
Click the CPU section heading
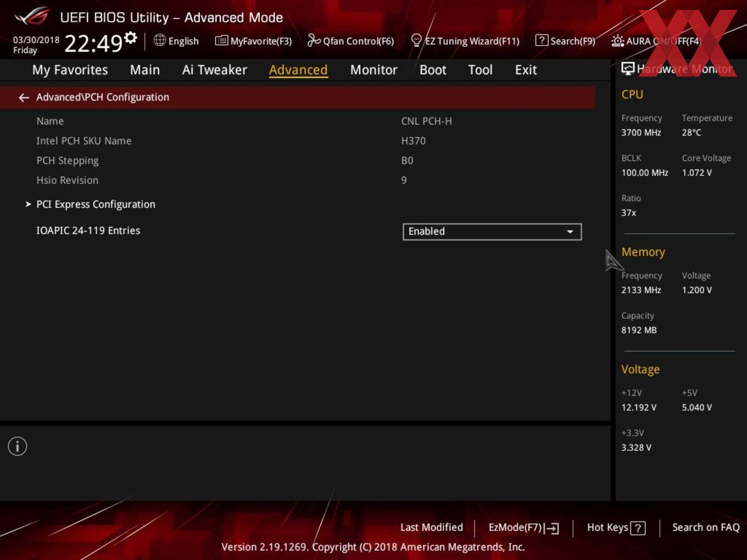(632, 94)
